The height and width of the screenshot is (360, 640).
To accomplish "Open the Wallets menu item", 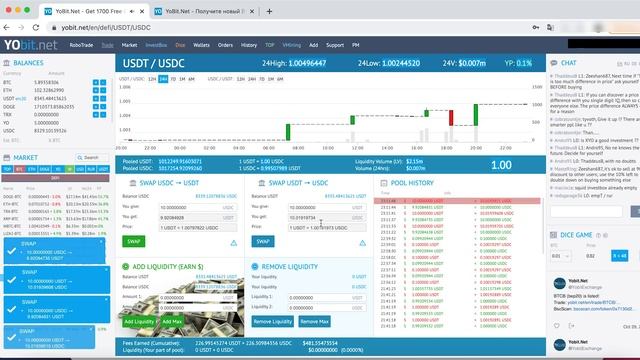I will point(201,45).
